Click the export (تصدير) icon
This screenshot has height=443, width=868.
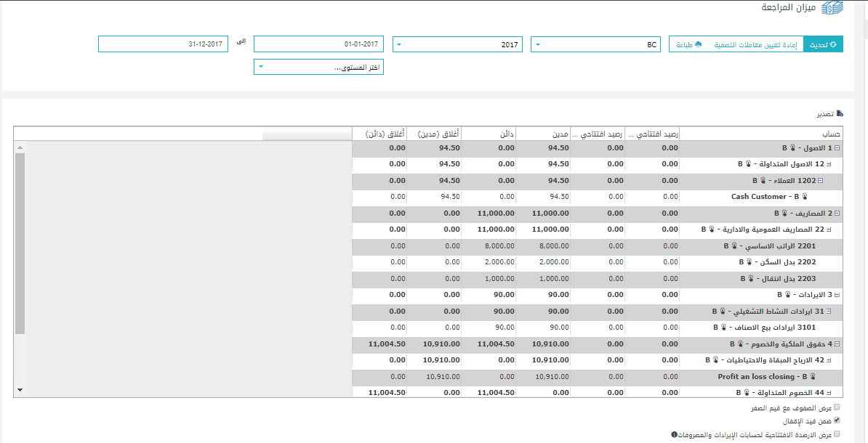click(840, 114)
